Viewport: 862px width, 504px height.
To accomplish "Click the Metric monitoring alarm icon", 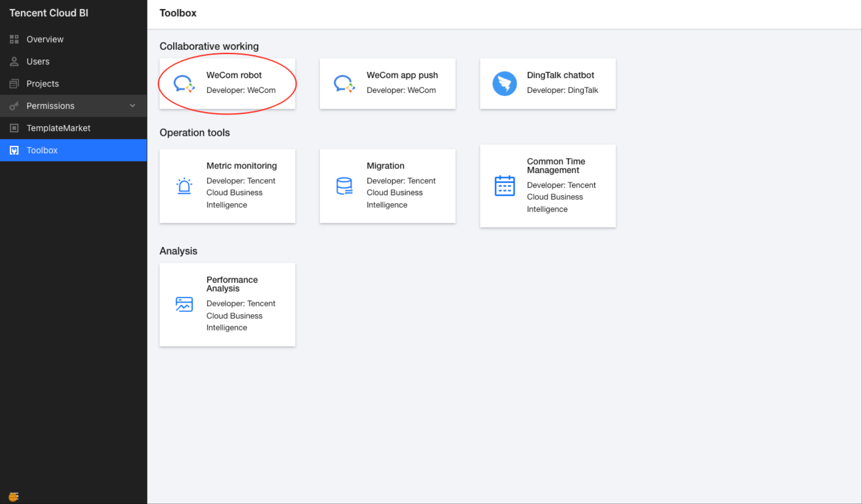I will click(184, 186).
